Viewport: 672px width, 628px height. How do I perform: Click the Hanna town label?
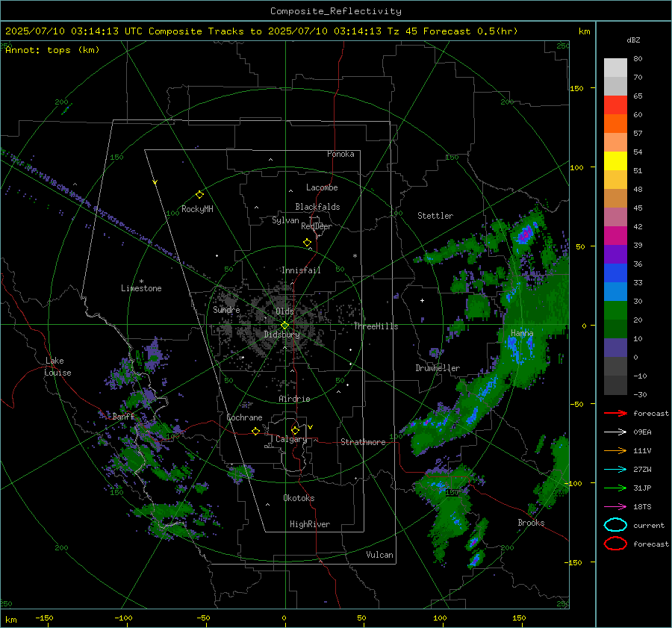coord(522,333)
